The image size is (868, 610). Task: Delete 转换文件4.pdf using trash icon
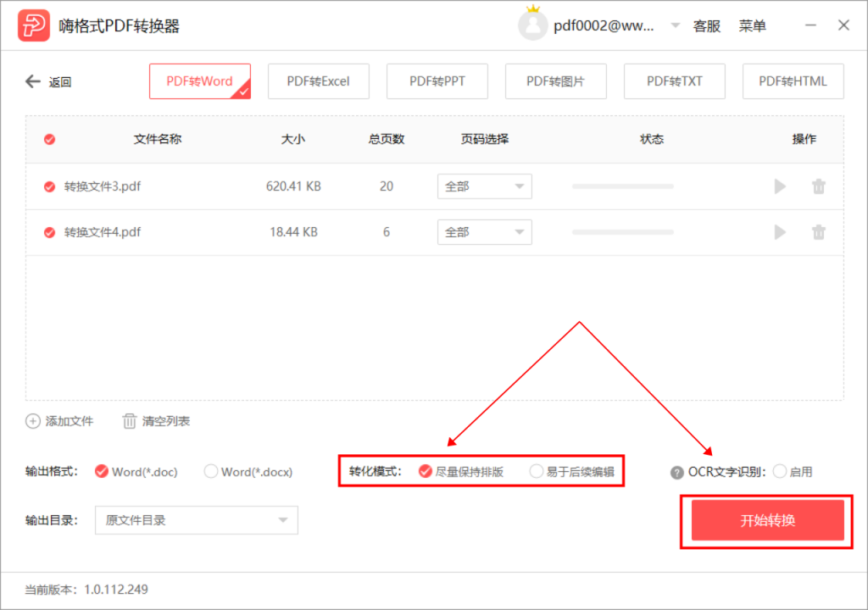click(819, 232)
